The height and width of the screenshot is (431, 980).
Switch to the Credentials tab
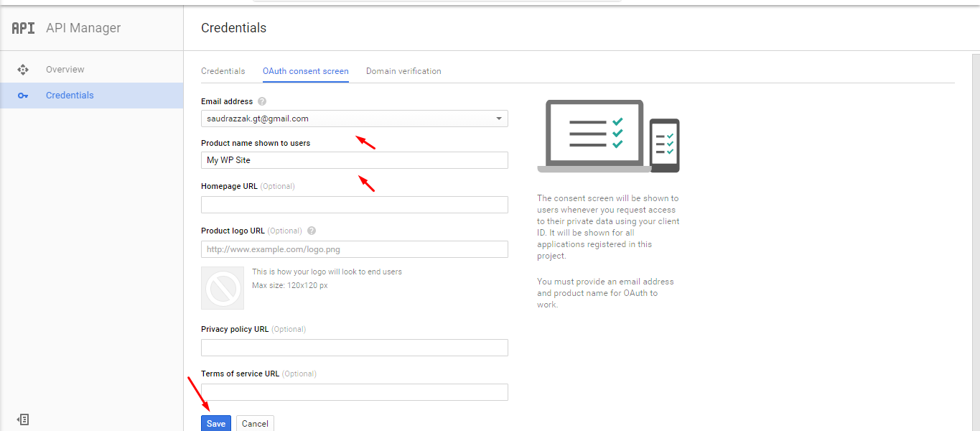coord(223,71)
